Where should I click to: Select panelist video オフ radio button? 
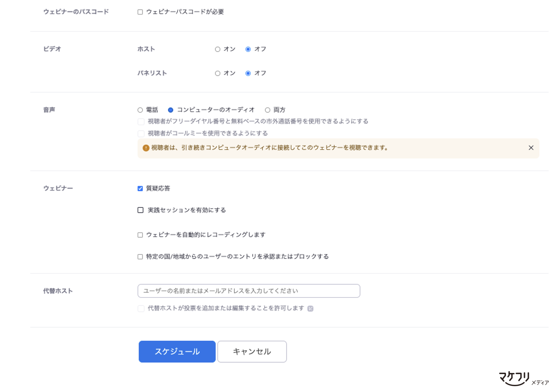coord(248,73)
